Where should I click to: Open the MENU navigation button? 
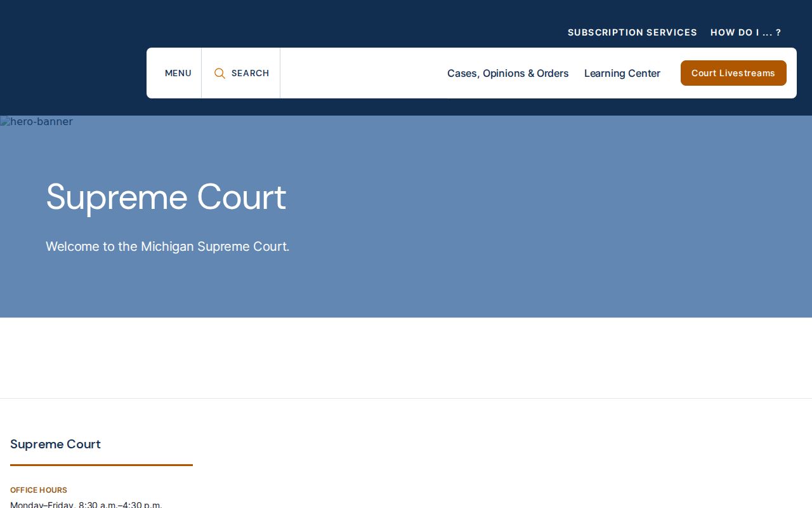pos(178,73)
